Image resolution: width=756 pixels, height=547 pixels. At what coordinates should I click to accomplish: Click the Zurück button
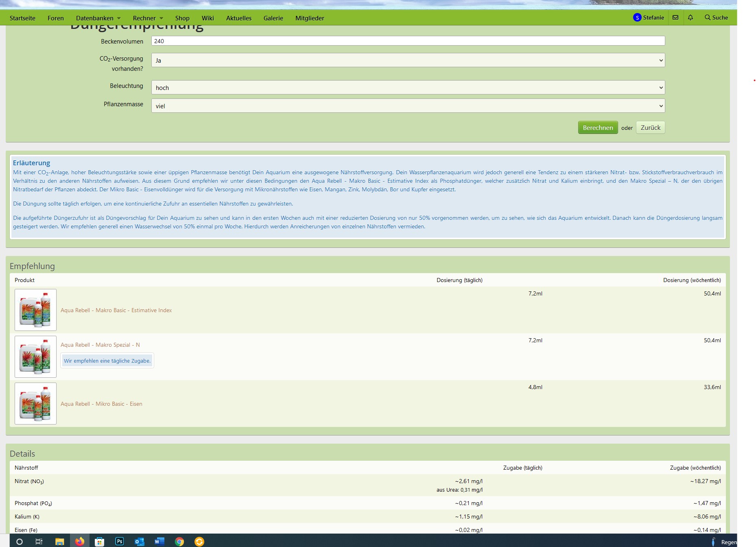click(650, 128)
